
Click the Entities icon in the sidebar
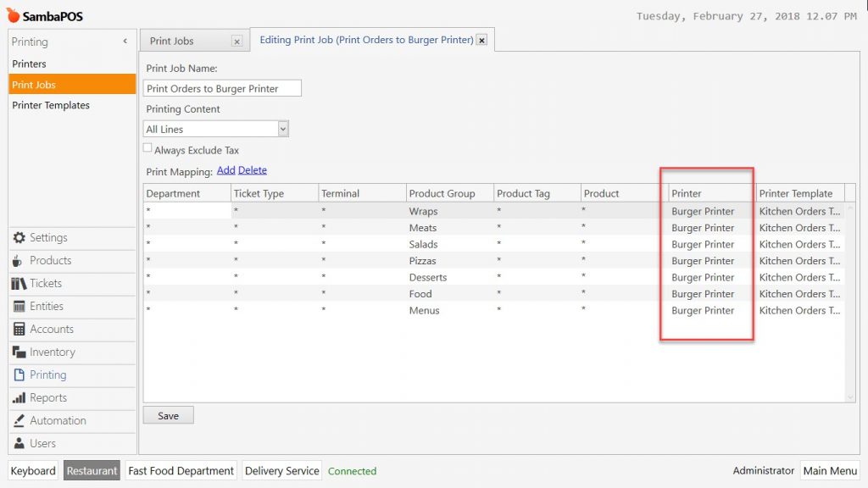[19, 306]
